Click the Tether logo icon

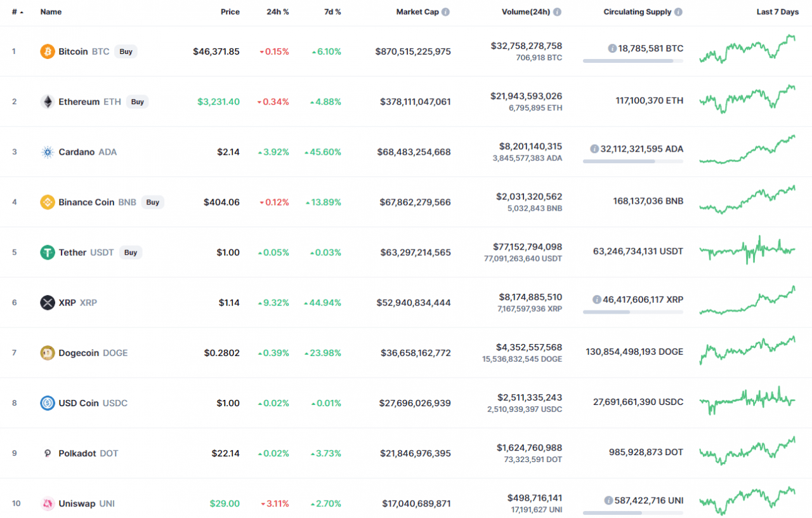coord(48,252)
